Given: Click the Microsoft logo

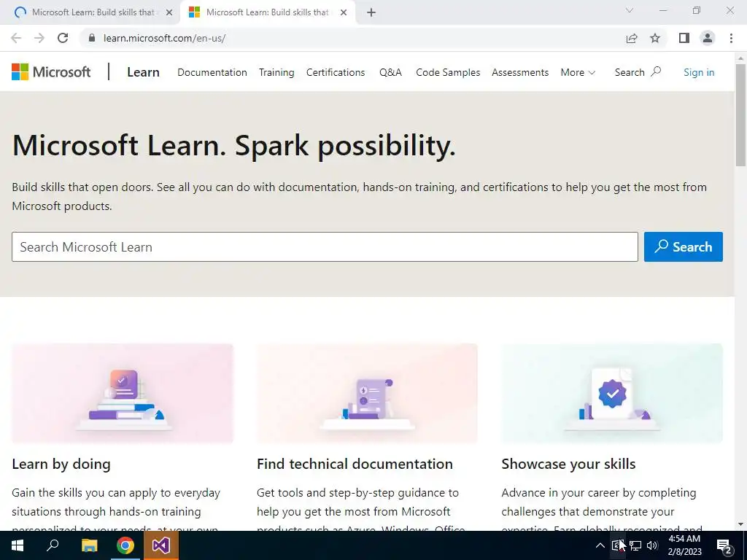Looking at the screenshot, I should tap(51, 72).
